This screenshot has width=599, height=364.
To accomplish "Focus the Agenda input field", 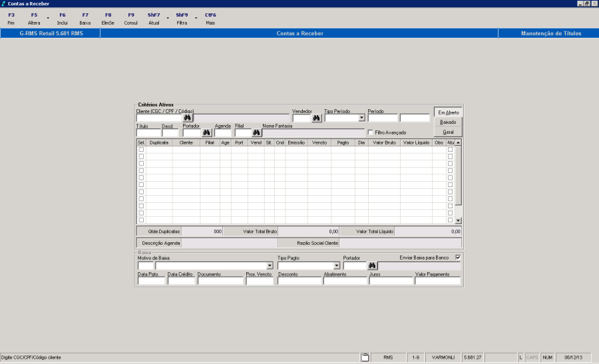I will (223, 133).
